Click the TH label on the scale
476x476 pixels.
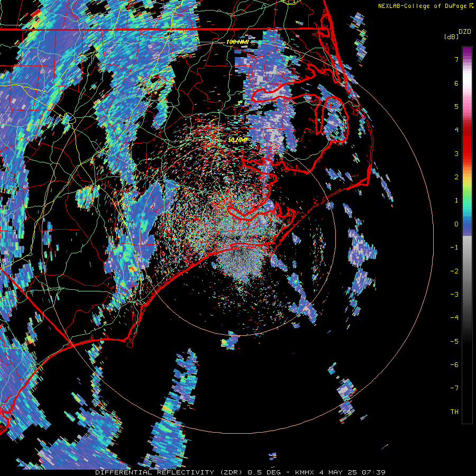coord(454,412)
